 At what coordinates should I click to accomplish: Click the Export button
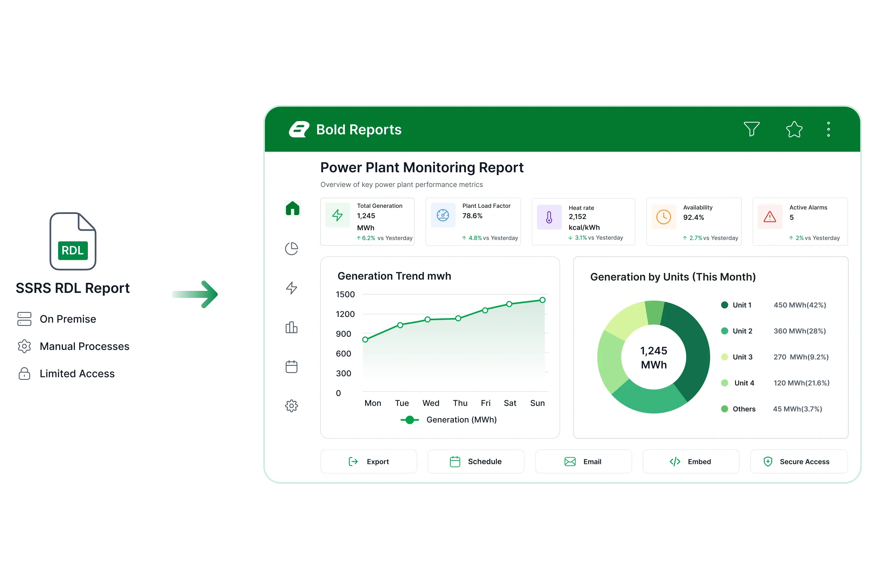[x=368, y=461]
